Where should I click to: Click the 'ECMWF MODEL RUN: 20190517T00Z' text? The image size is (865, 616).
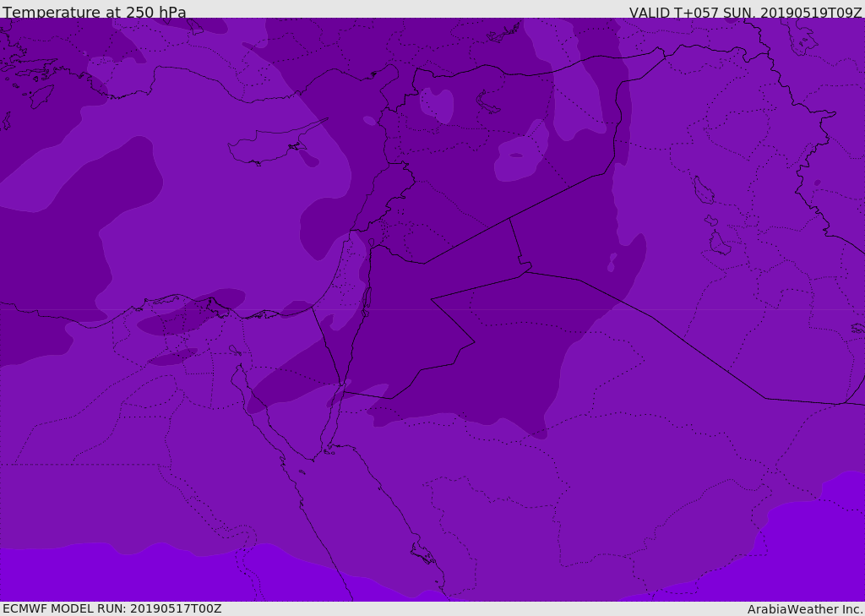[x=112, y=609]
